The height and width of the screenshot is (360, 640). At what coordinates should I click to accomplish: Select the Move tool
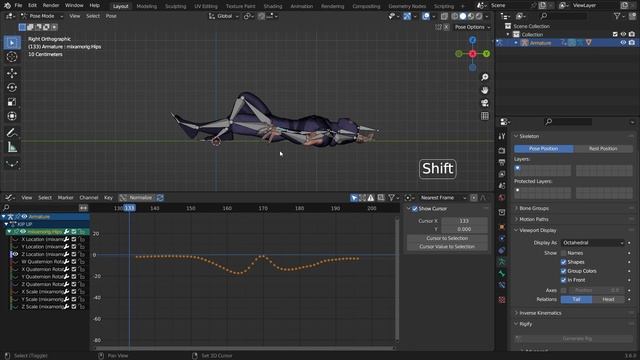(12, 73)
